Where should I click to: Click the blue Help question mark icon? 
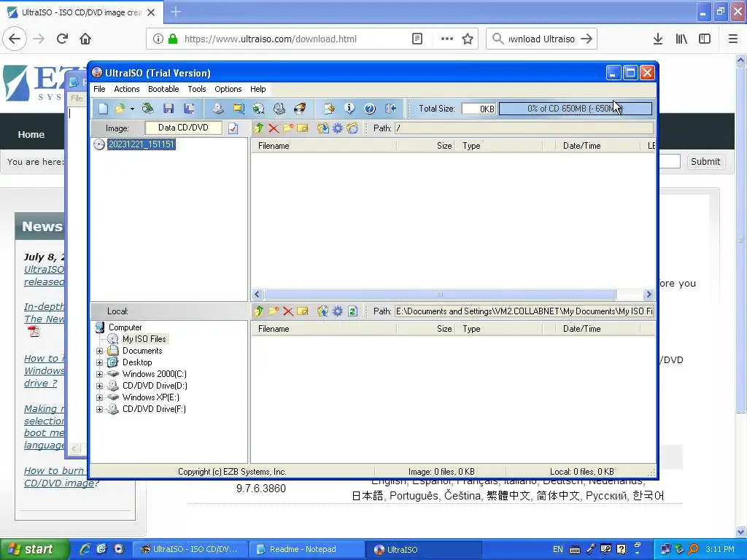click(370, 109)
